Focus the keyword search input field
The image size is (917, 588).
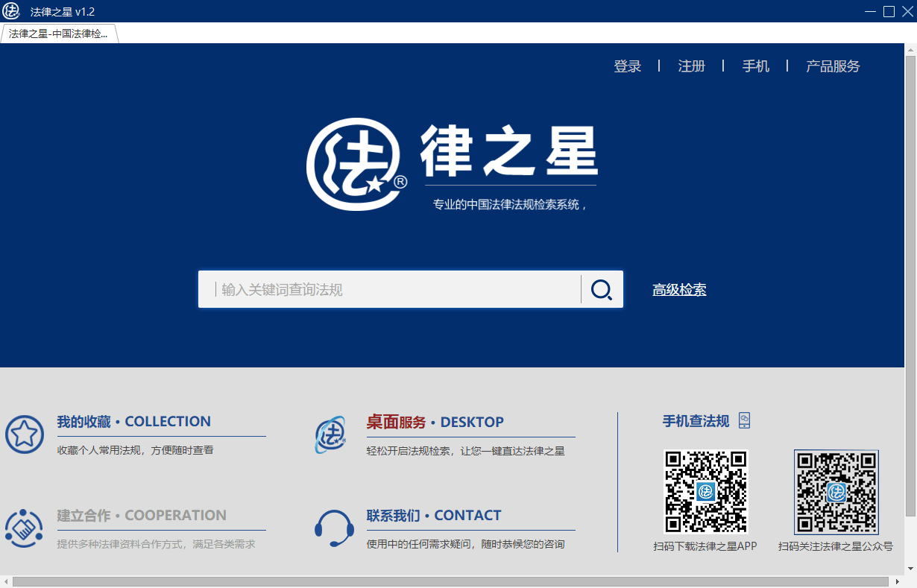[389, 290]
